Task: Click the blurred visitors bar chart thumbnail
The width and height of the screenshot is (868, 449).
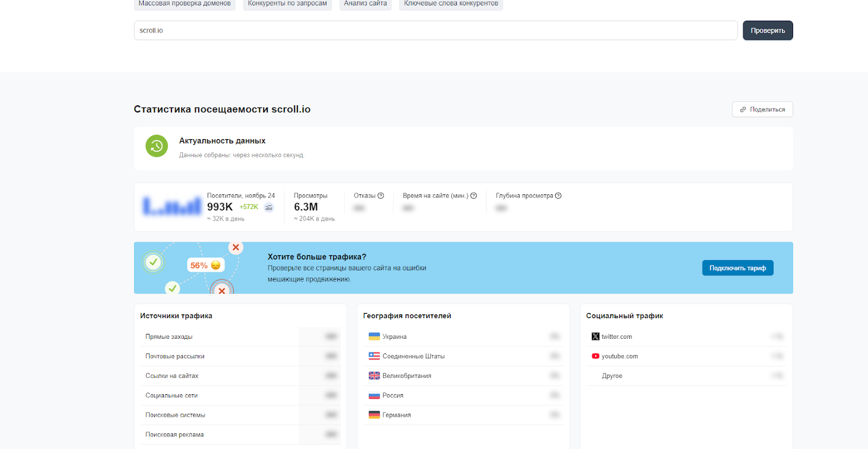Action: 171,206
